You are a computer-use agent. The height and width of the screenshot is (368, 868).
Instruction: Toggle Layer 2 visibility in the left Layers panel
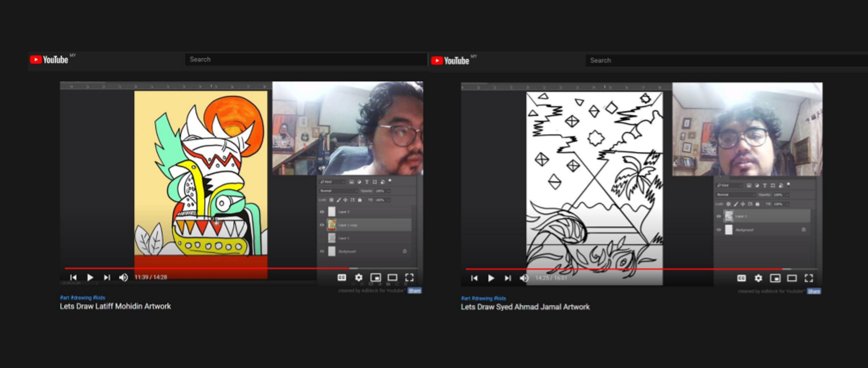322,212
